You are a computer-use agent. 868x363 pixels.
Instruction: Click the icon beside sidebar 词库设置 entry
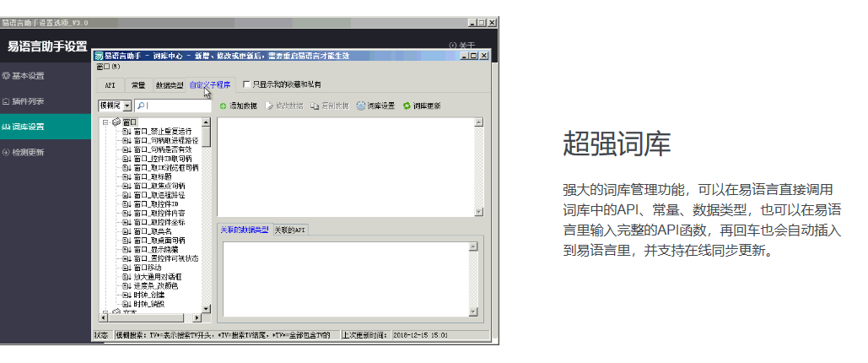[x=6, y=127]
